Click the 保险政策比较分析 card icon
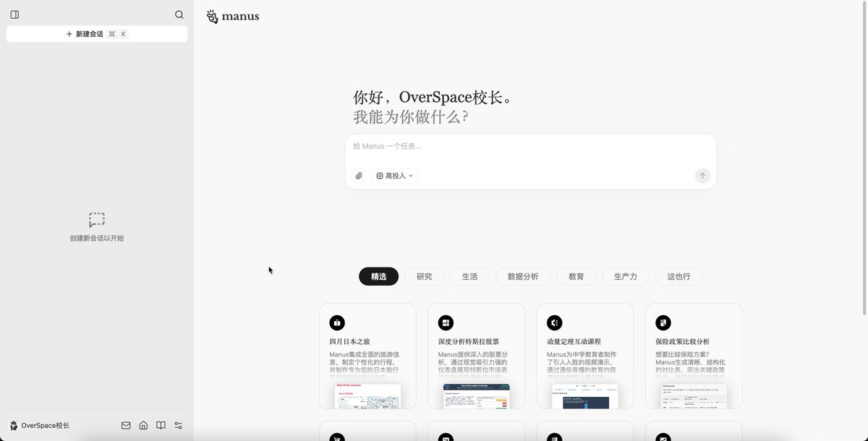The image size is (868, 441). point(663,322)
